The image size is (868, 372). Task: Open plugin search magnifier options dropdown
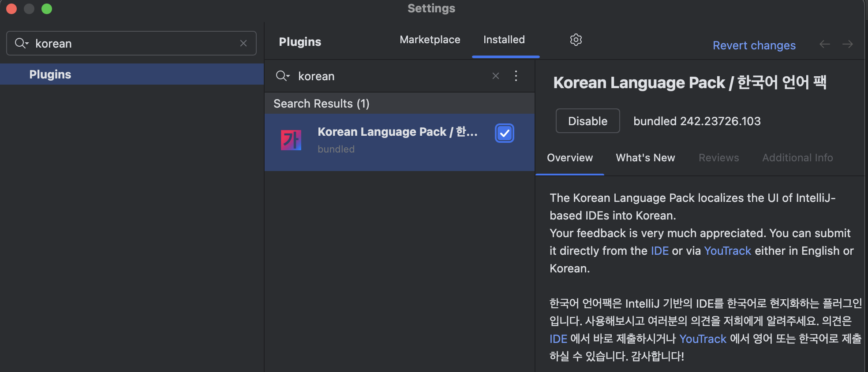283,76
